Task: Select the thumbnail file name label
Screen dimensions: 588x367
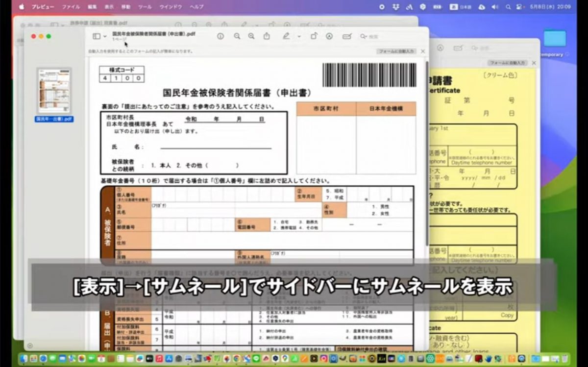Action: point(54,119)
